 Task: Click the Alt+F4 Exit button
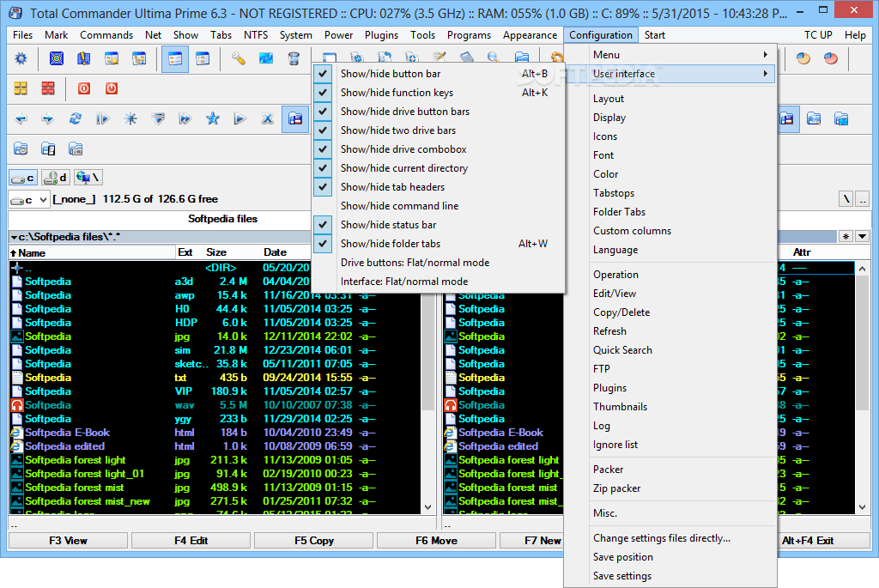click(x=808, y=540)
